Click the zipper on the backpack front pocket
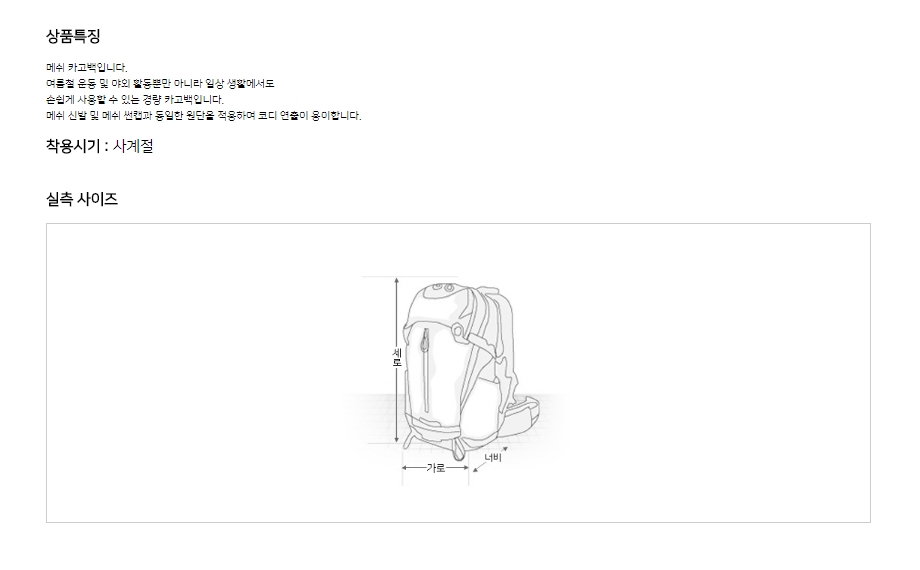Image resolution: width=920 pixels, height=570 pixels. click(x=426, y=370)
